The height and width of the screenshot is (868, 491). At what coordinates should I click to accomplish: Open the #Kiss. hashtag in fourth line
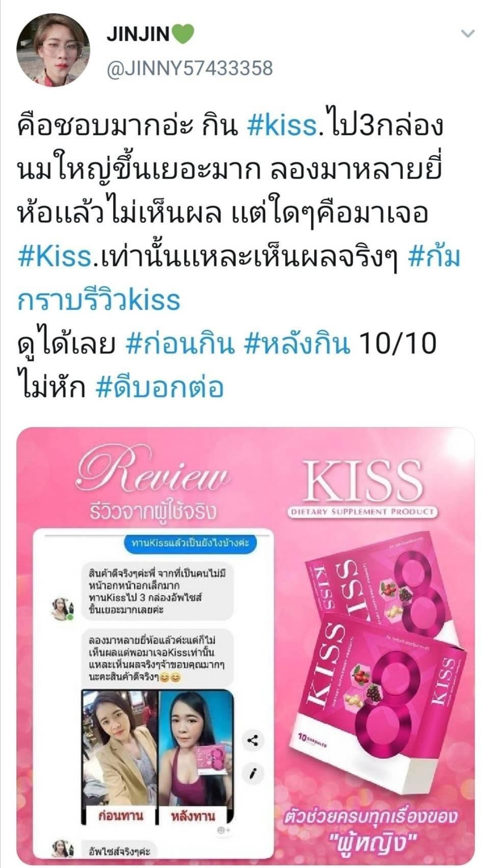[56, 257]
